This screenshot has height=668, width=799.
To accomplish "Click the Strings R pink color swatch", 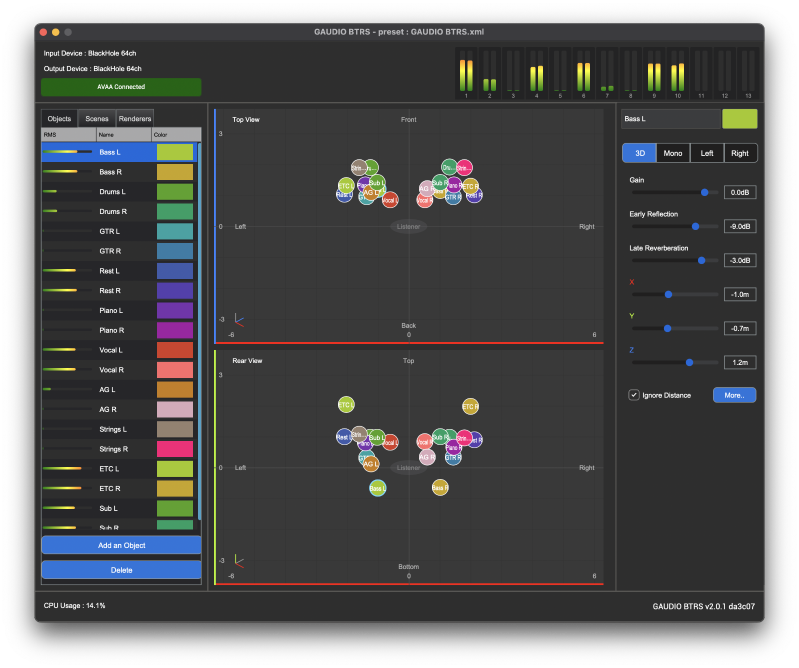I will [175, 449].
